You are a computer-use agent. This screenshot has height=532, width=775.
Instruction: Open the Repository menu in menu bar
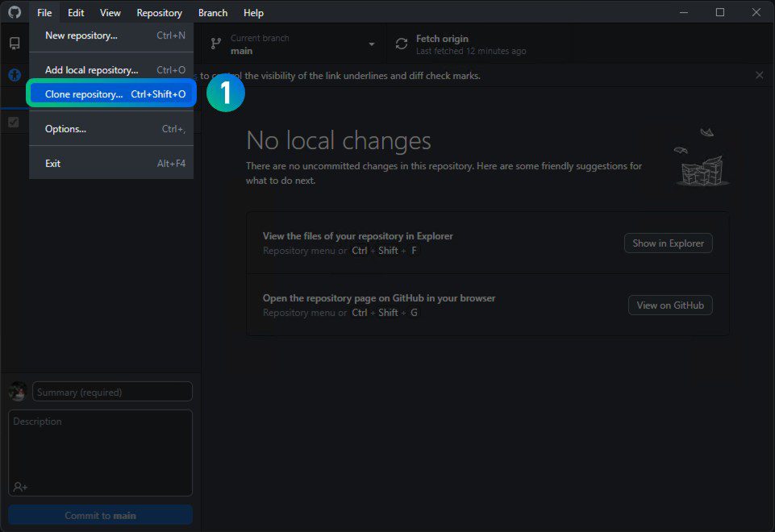(159, 13)
